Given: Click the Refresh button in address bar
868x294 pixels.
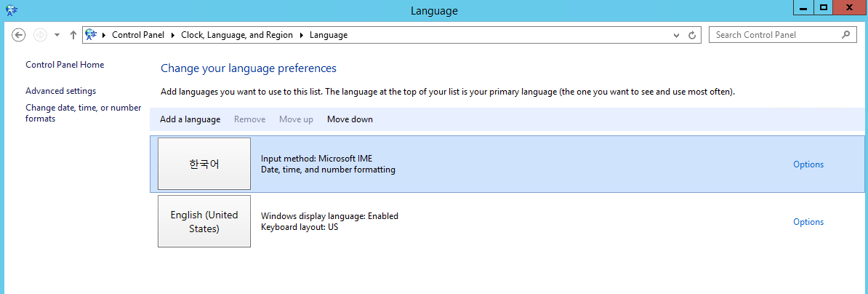Looking at the screenshot, I should [x=691, y=35].
